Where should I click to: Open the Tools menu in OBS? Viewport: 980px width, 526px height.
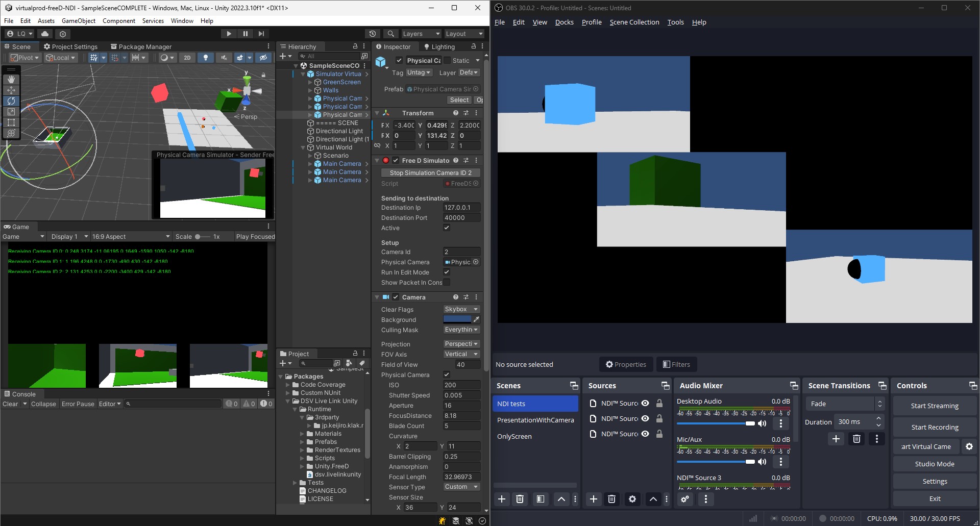pyautogui.click(x=675, y=22)
